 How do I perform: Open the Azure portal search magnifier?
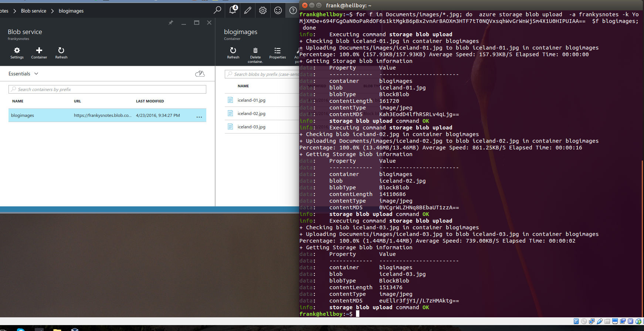tap(217, 10)
